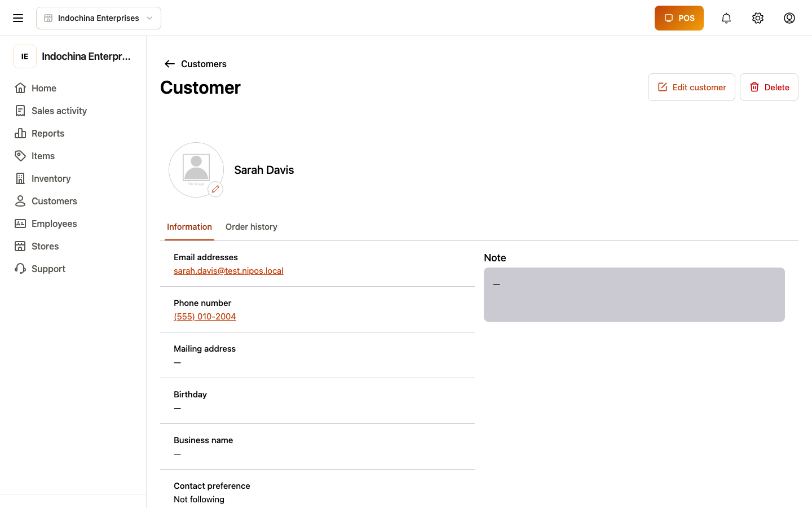The image size is (812, 508).
Task: Open the user account profile icon
Action: [789, 18]
